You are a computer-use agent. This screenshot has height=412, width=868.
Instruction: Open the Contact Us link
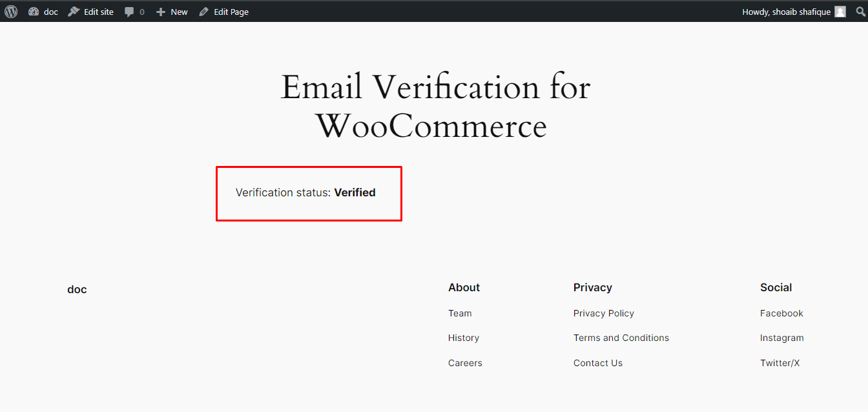pyautogui.click(x=598, y=363)
